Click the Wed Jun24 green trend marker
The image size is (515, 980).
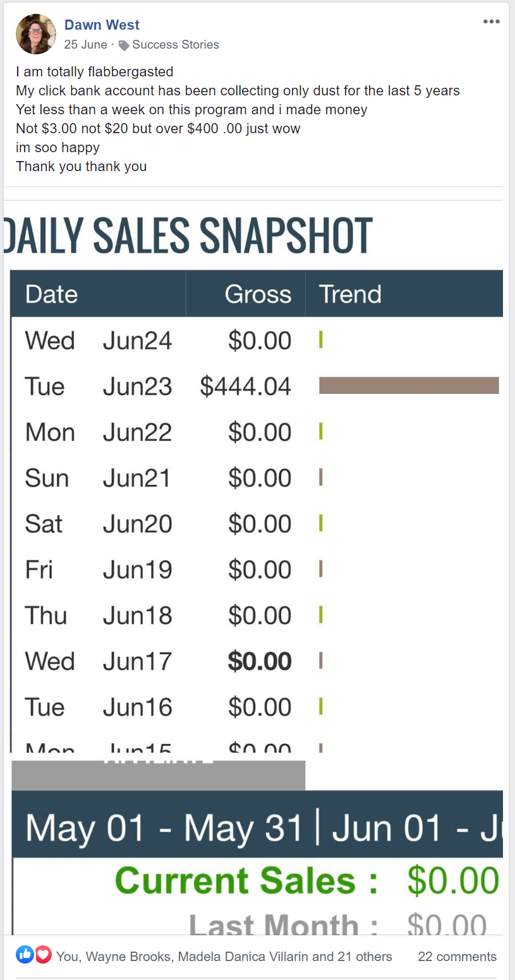point(321,340)
